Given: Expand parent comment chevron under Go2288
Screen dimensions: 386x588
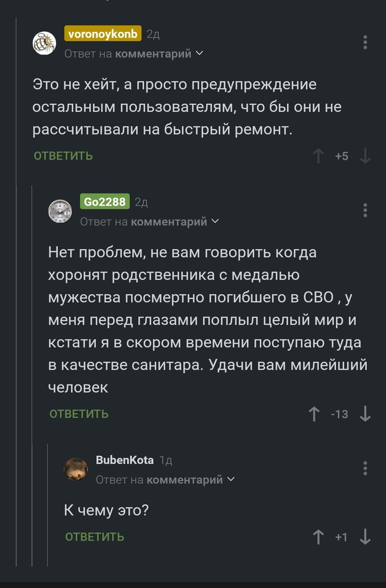Looking at the screenshot, I should point(215,221).
